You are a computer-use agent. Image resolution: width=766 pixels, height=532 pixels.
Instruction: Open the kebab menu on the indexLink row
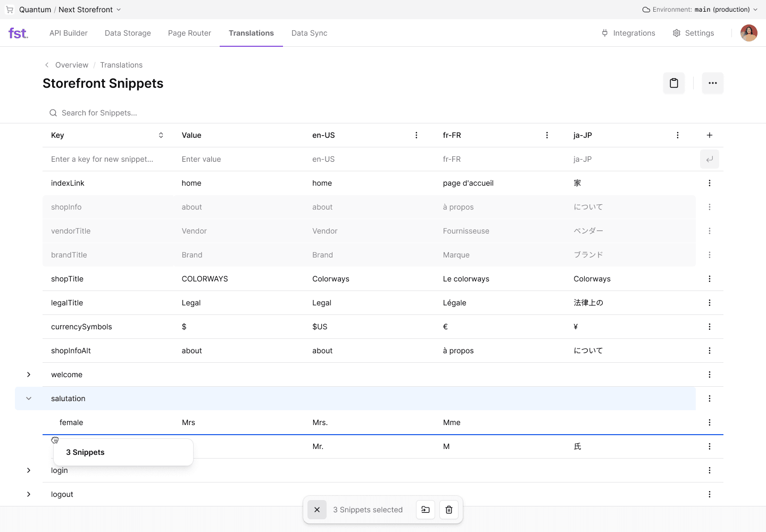click(710, 182)
